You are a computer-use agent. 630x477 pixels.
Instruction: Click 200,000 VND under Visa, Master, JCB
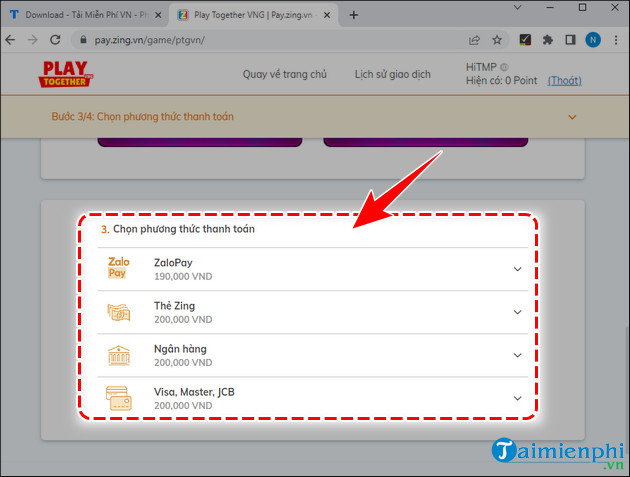pos(183,405)
